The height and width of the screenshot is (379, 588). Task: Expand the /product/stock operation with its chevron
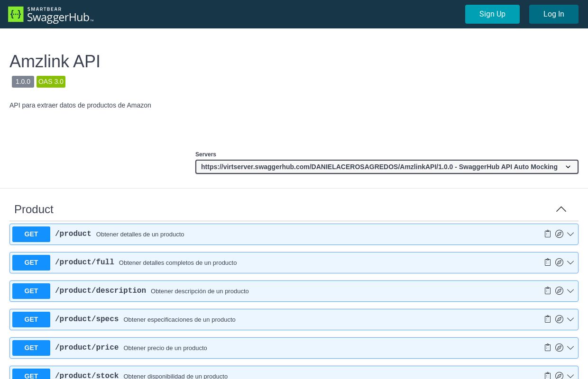(570, 376)
